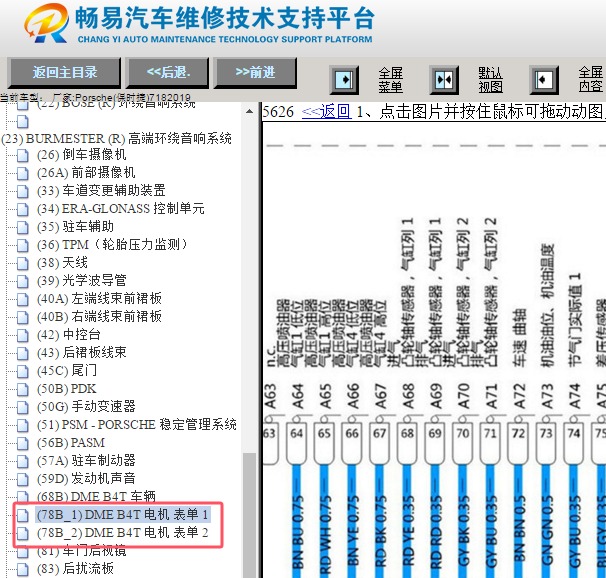This screenshot has height=578, width=606.
Task: Open (40A) 左端线束前裙板 entry
Action: coord(99,299)
